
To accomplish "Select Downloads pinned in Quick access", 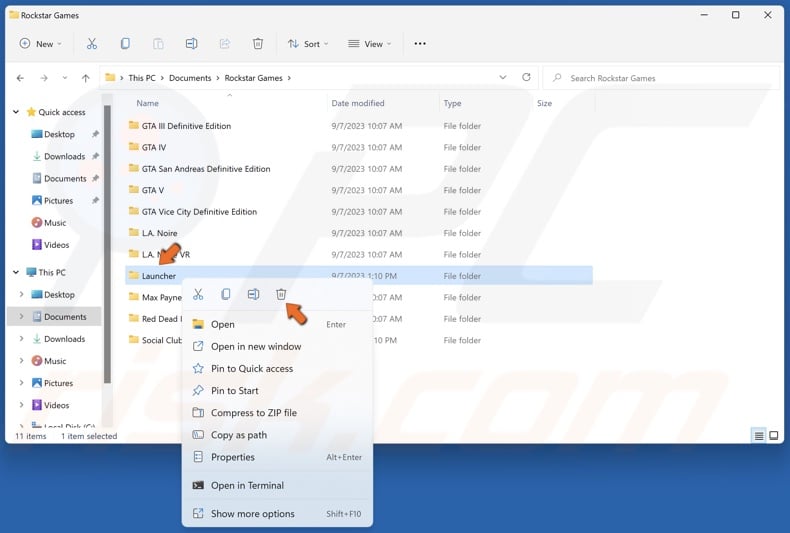I will (64, 157).
